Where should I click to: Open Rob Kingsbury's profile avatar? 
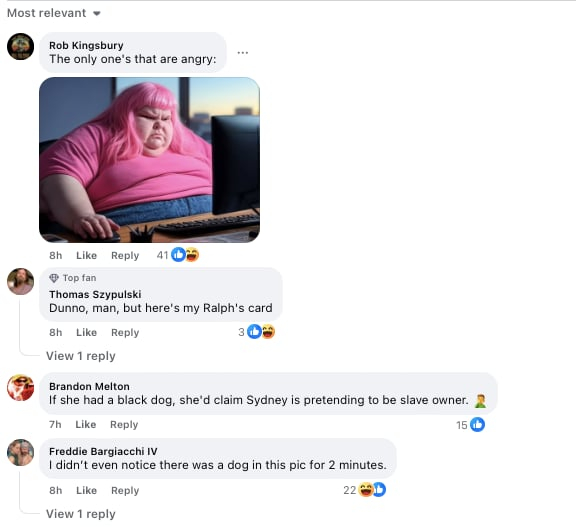click(21, 46)
